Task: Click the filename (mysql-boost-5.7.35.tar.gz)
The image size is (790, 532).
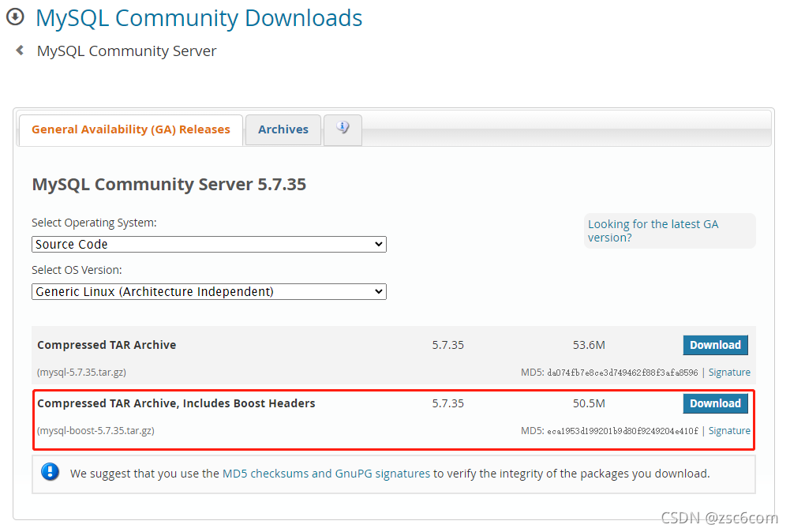Action: pos(95,431)
